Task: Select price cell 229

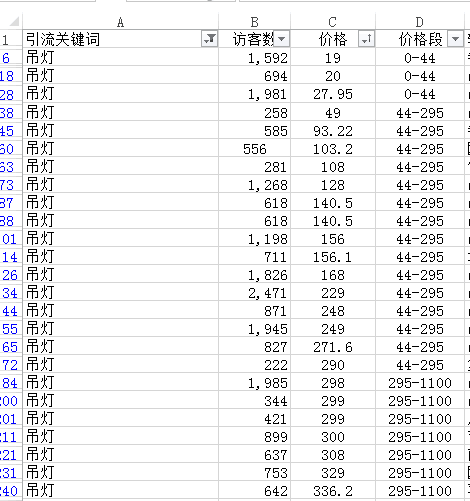Action: pos(333,292)
